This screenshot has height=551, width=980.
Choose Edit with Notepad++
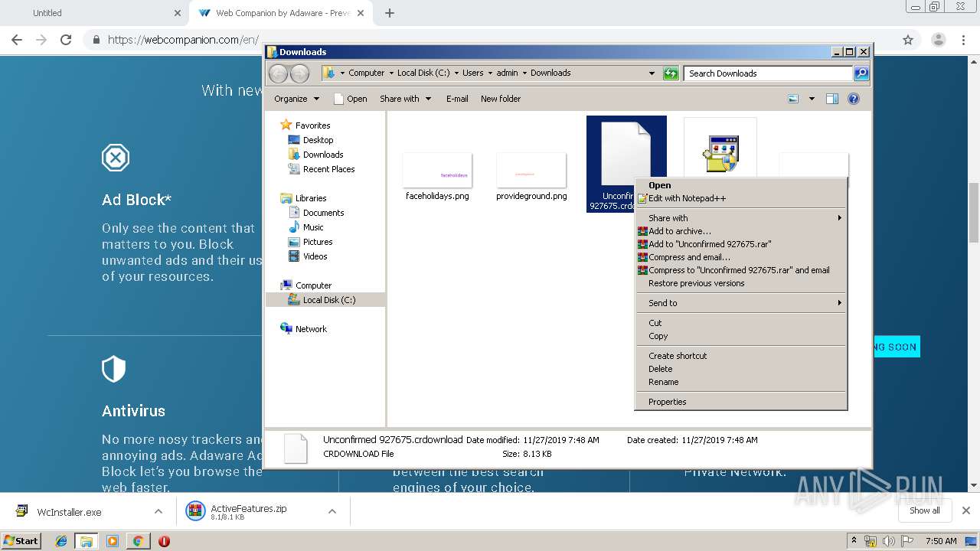[x=741, y=198]
